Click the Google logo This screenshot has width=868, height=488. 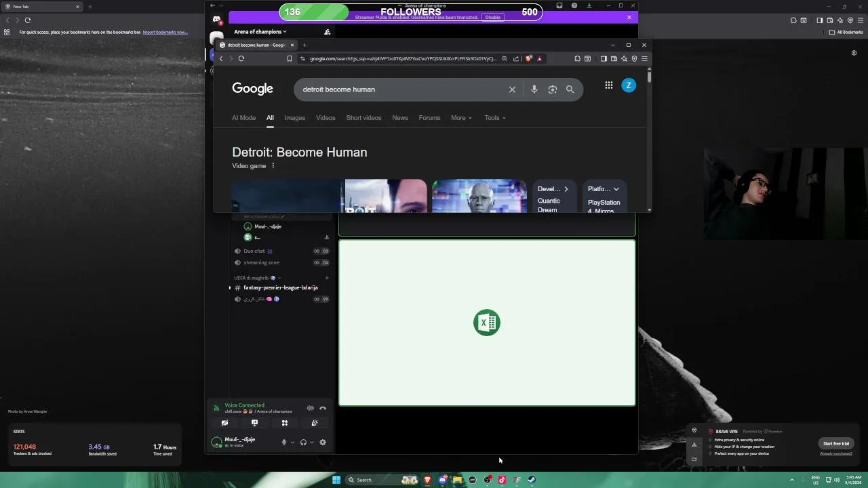click(x=252, y=89)
